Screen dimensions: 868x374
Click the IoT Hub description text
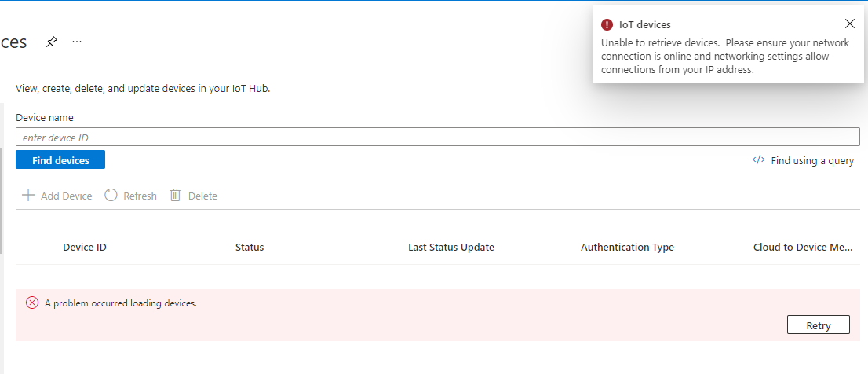(143, 88)
